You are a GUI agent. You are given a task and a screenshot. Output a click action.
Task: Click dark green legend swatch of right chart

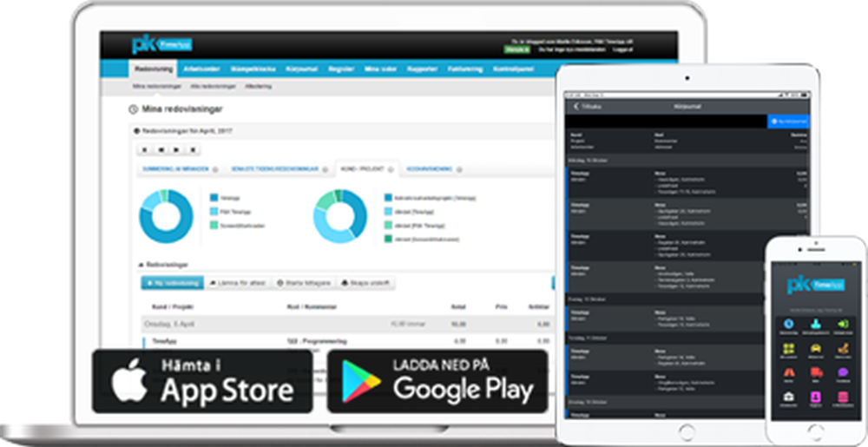[x=389, y=239]
